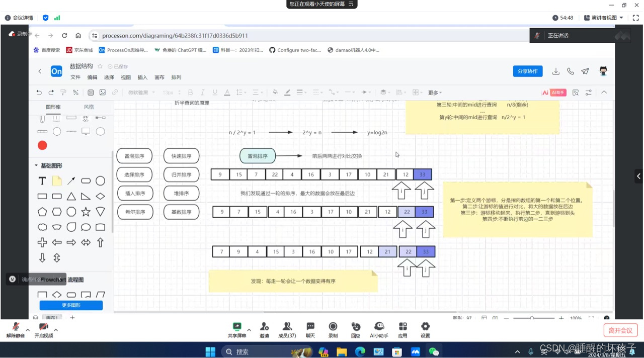Expand the collapsed right side panel
The image size is (644, 358).
pos(638,176)
